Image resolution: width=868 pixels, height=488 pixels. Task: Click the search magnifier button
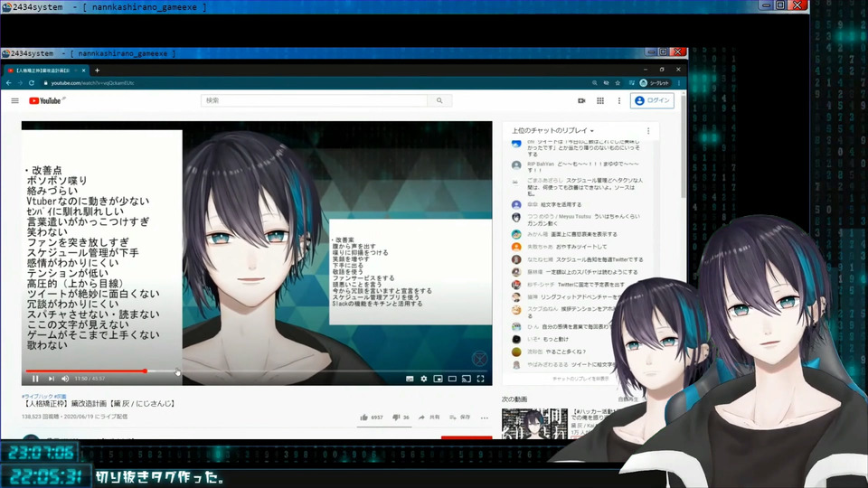[x=439, y=100]
